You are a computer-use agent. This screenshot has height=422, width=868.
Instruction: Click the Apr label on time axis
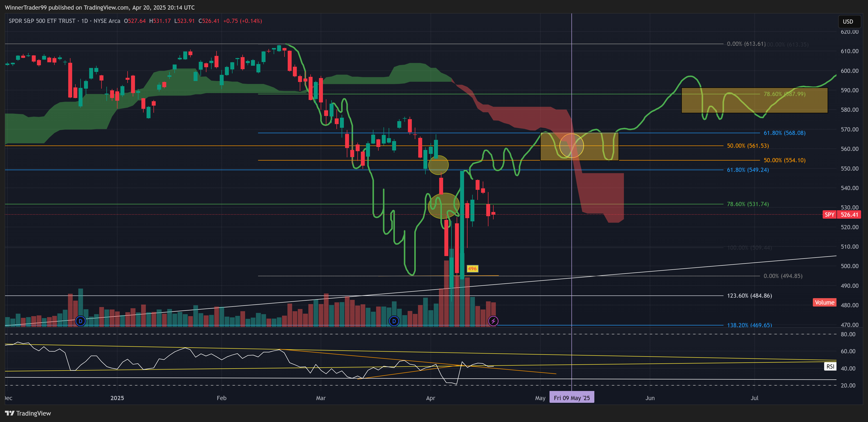(x=430, y=398)
